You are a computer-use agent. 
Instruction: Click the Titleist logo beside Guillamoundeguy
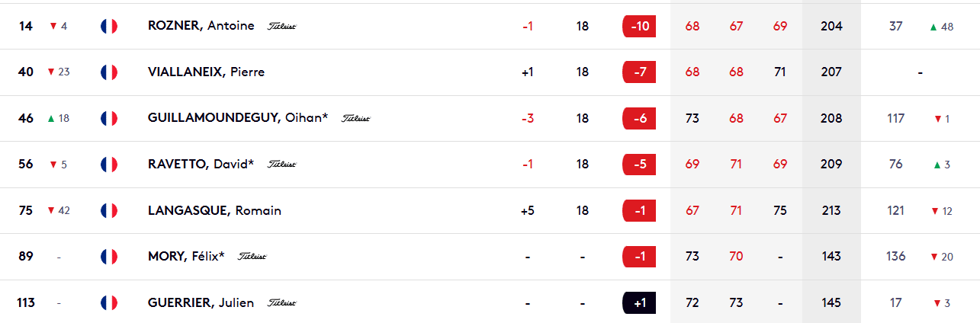(355, 119)
